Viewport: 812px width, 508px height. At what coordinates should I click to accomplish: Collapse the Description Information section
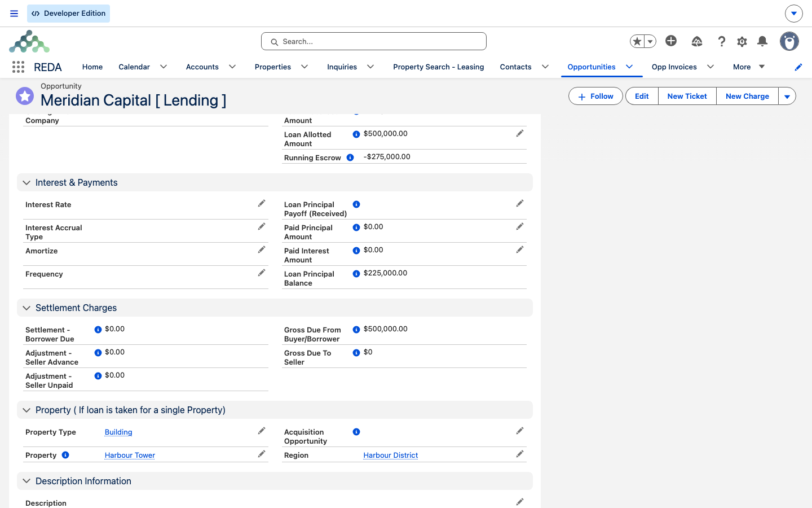click(27, 481)
